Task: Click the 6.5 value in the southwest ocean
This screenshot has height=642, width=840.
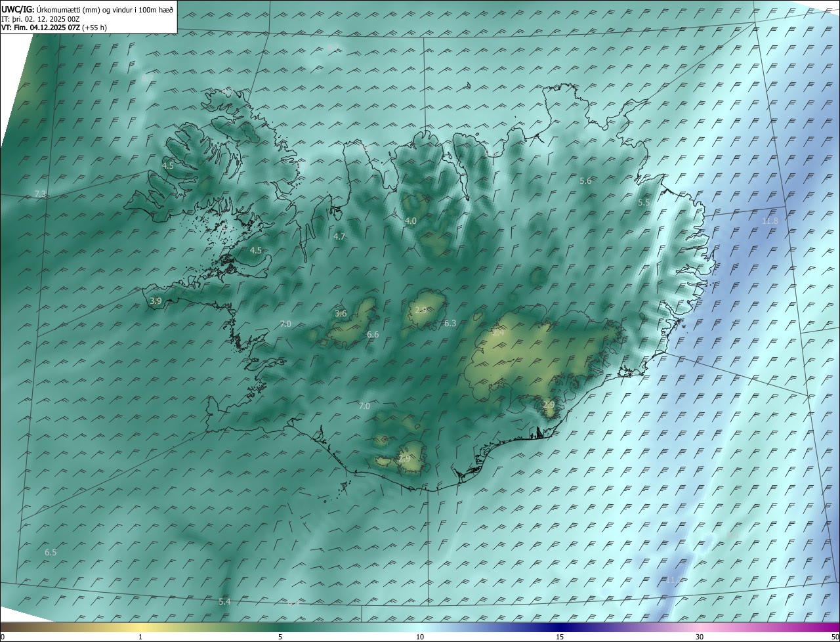Action: (51, 553)
